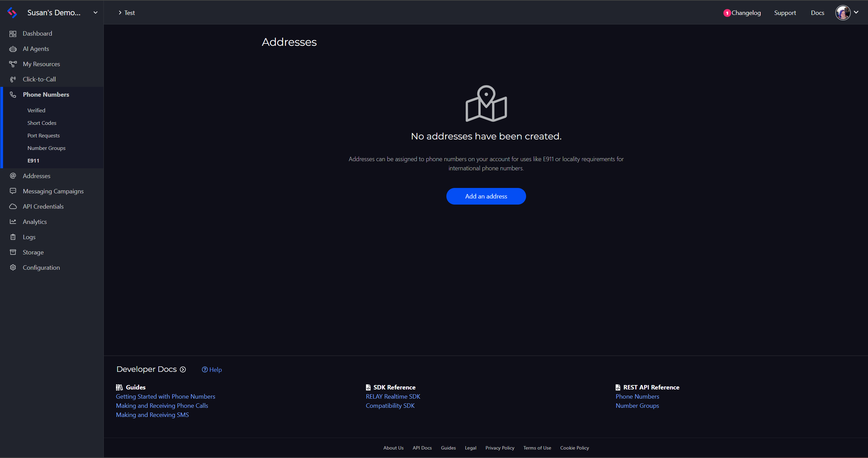Open the Compatibility SDK link
868x458 pixels.
tap(390, 405)
